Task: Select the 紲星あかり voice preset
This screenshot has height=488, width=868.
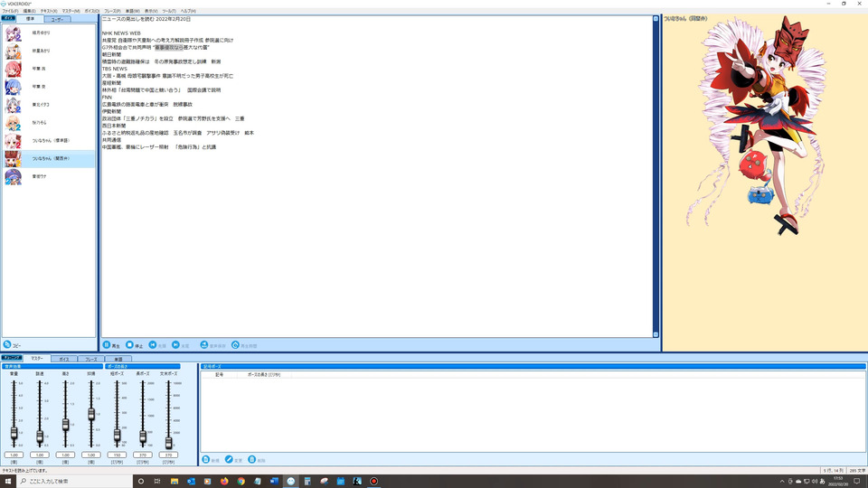Action: (x=49, y=51)
